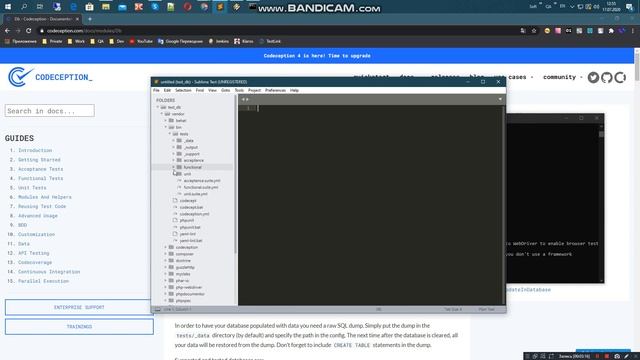
Task: Open Google Переводчик bookmark
Action: 180,41
